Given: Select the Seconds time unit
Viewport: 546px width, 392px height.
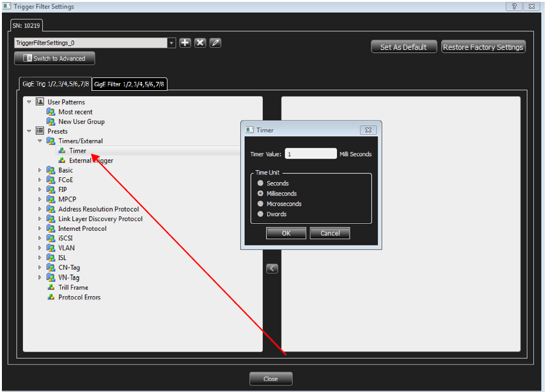Looking at the screenshot, I should (260, 183).
